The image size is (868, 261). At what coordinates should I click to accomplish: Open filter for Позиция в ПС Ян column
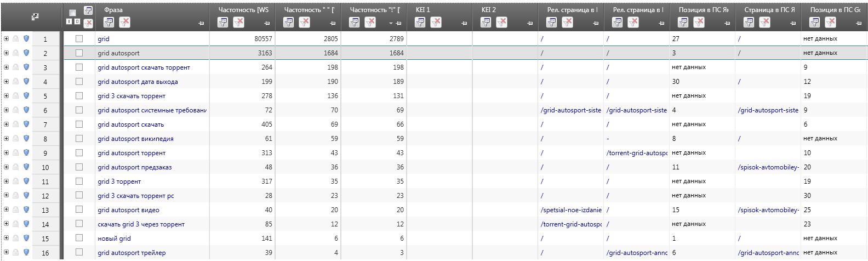pyautogui.click(x=683, y=22)
